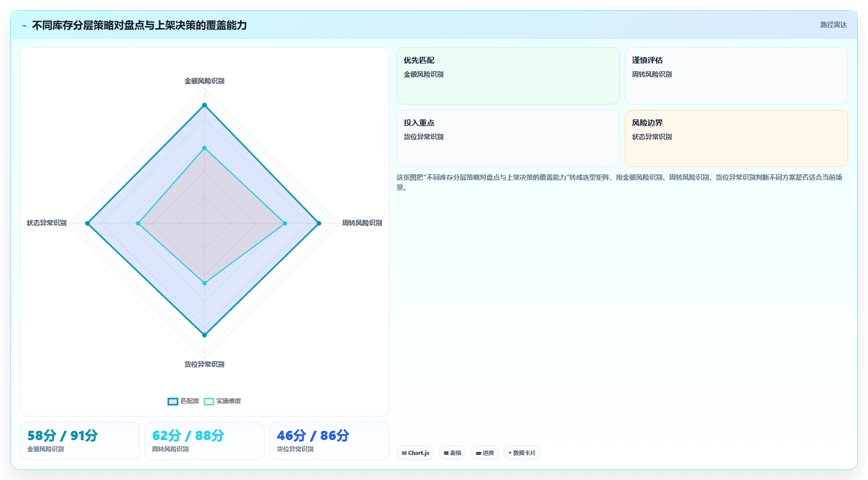The image size is (868, 480).
Task: Click the 路径雷达 label in the header
Action: (833, 25)
